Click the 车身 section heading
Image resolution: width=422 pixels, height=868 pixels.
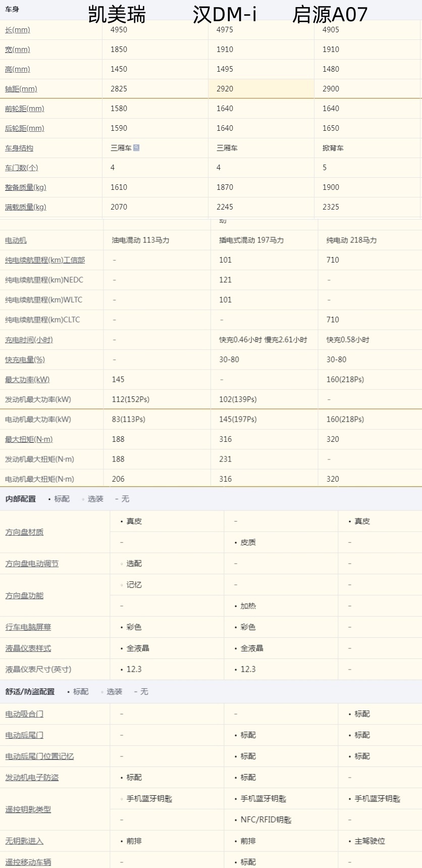pos(12,10)
